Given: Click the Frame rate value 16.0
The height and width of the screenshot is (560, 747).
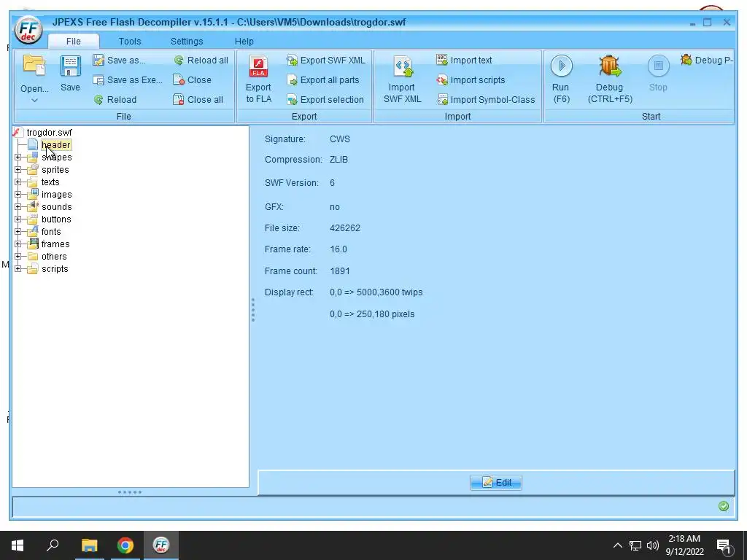Looking at the screenshot, I should click(x=338, y=249).
